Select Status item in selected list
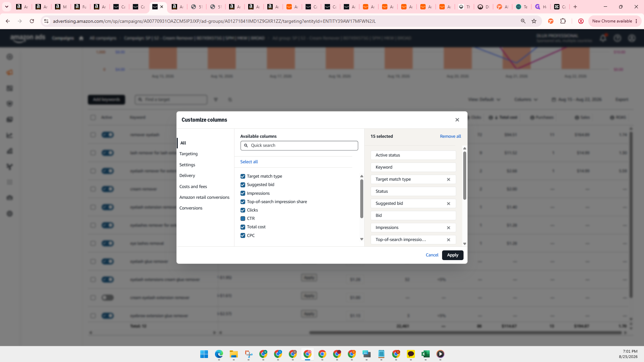The width and height of the screenshot is (644, 362). coord(413,191)
